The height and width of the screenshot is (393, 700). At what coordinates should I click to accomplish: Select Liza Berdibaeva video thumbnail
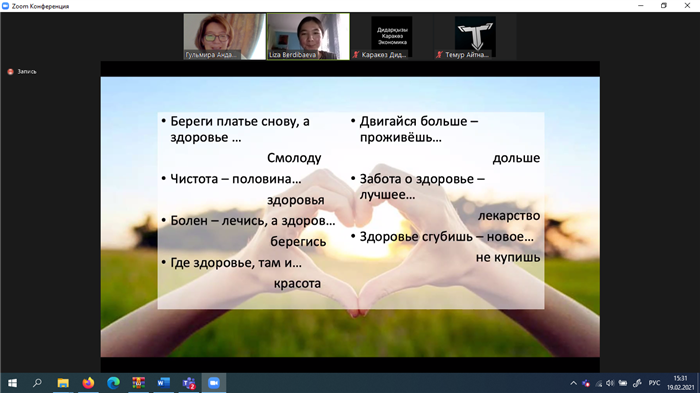308,36
